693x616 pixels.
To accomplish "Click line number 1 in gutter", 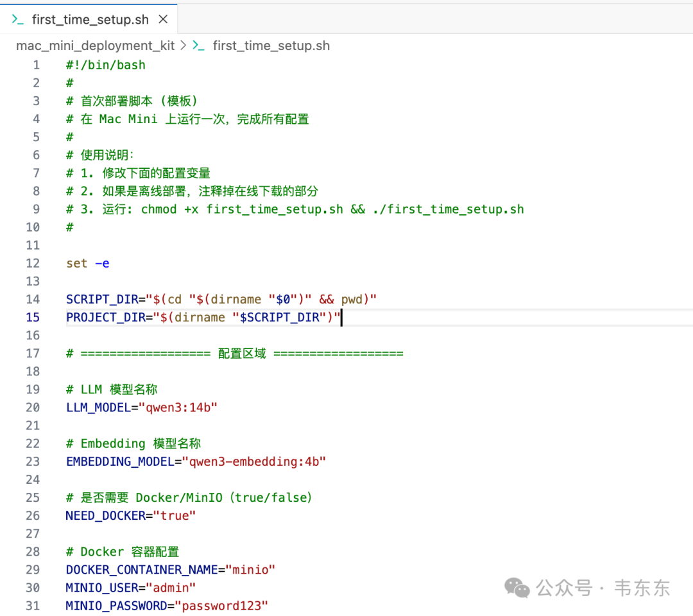I will (x=36, y=65).
